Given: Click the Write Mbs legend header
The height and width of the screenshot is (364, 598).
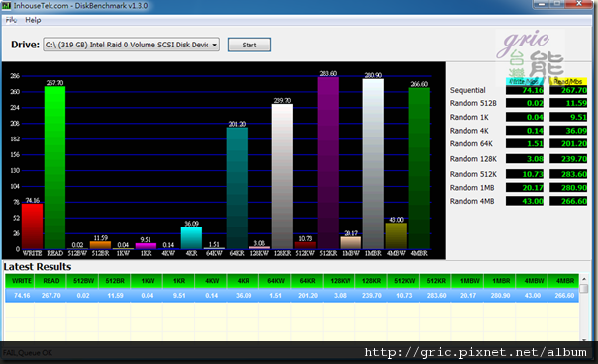Looking at the screenshot, I should point(525,81).
